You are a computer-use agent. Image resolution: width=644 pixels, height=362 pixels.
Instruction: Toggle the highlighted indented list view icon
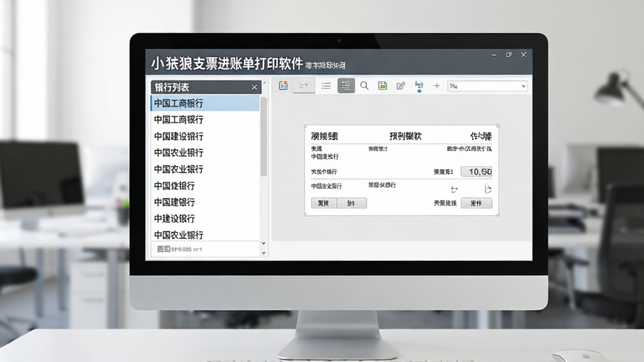pyautogui.click(x=347, y=85)
